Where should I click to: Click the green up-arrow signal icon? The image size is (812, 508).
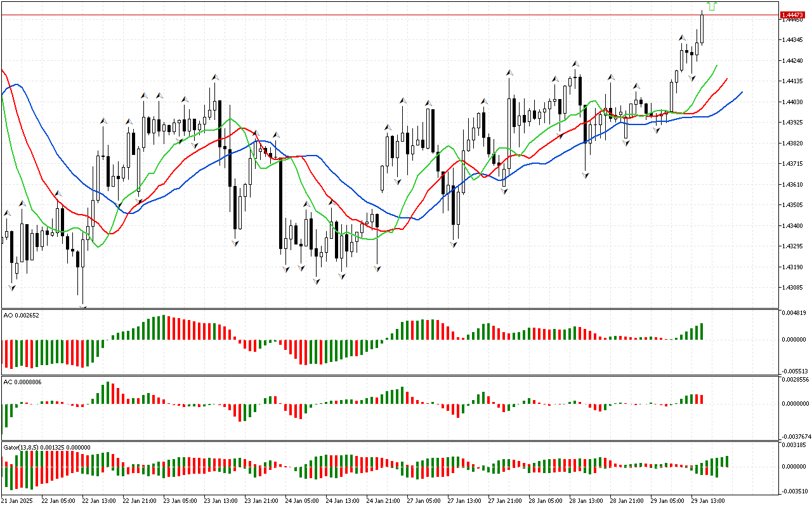tap(712, 6)
